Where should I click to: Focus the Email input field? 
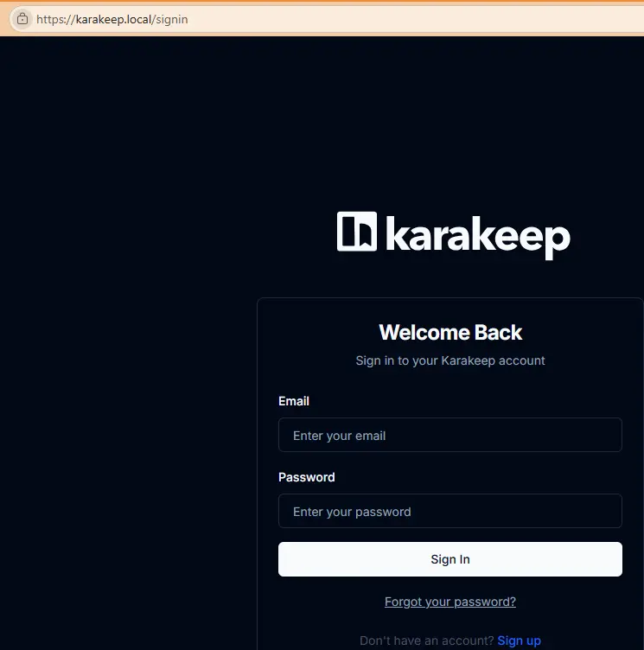pos(450,435)
